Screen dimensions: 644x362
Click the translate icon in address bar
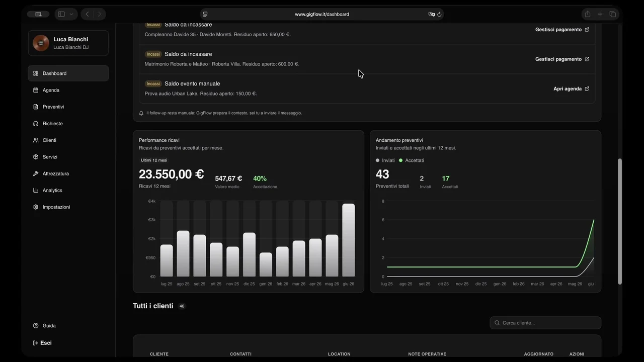(431, 14)
